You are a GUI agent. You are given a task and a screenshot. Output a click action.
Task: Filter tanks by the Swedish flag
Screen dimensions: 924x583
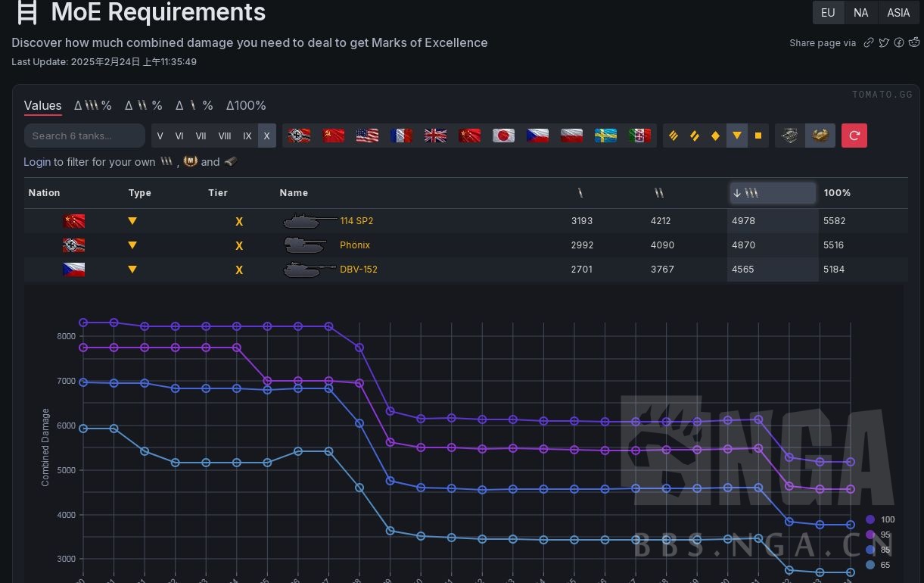[x=605, y=136]
